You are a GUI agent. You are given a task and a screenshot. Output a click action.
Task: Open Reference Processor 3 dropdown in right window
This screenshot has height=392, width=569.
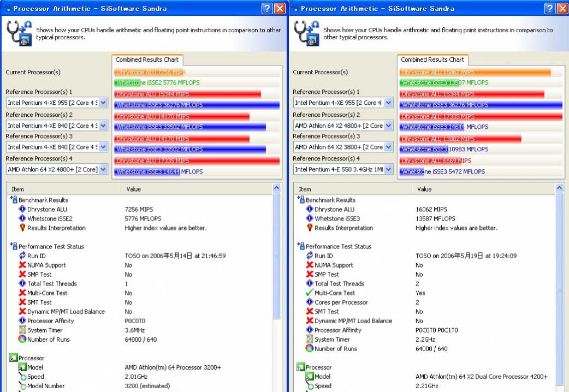point(388,147)
